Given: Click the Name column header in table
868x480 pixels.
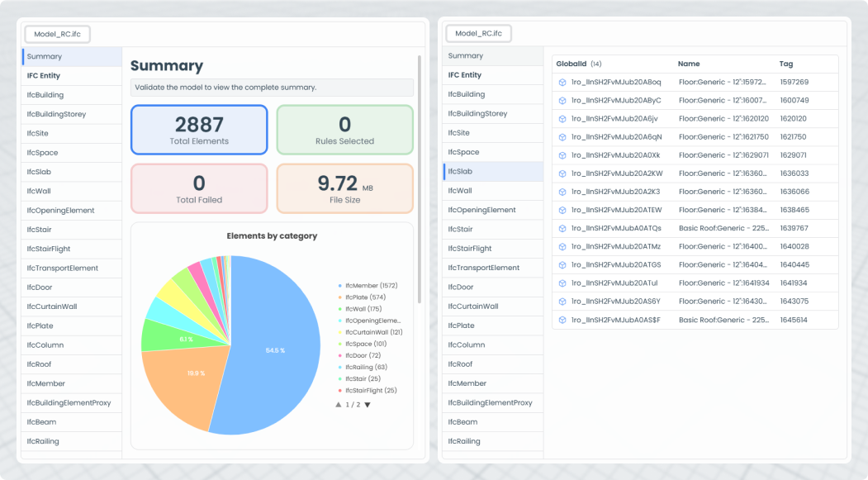Looking at the screenshot, I should 688,64.
